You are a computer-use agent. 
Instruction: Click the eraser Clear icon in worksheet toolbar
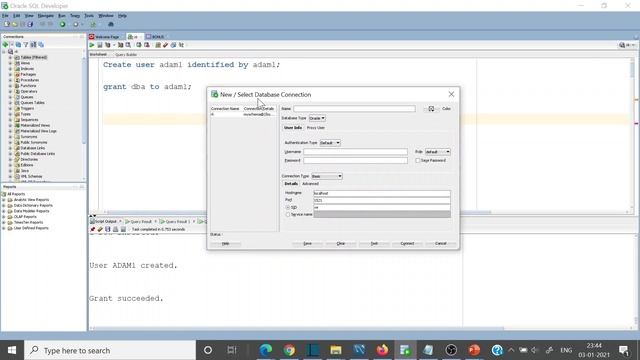[x=166, y=45]
